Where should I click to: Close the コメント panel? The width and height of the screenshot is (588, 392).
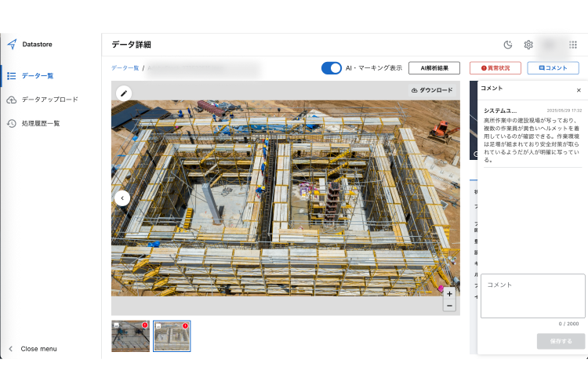579,90
